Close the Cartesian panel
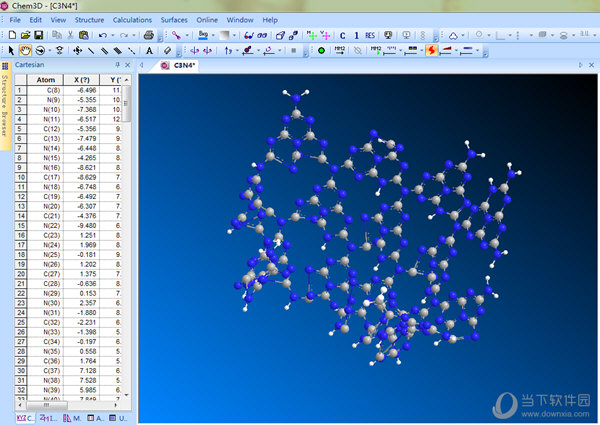This screenshot has height=425, width=600. 128,65
